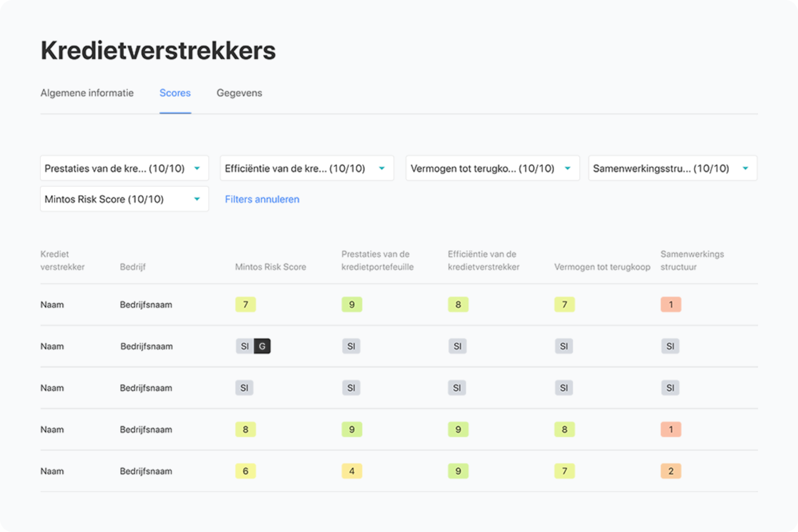The image size is (798, 532).
Task: Open the Algemene informatie tab
Action: [87, 93]
